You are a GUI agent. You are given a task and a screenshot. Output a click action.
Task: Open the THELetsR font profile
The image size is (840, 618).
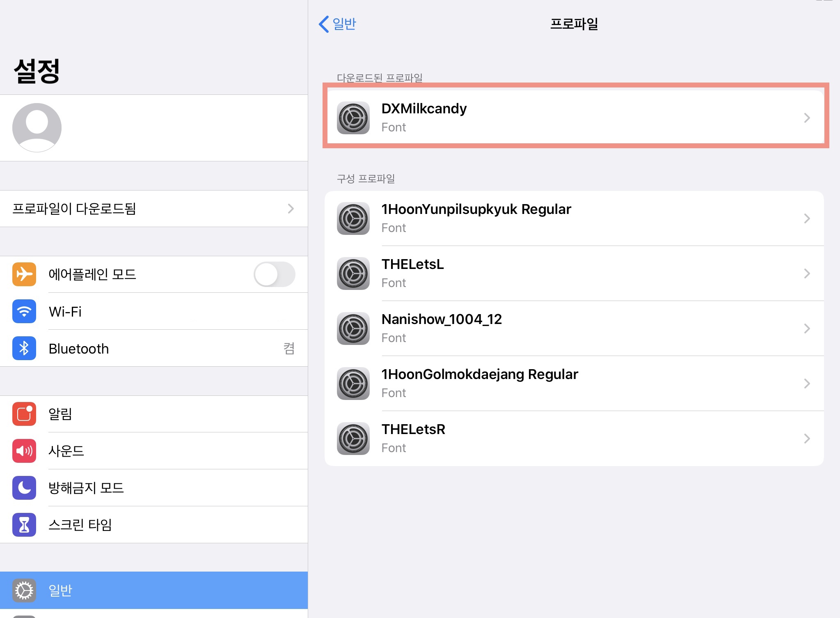click(x=574, y=439)
